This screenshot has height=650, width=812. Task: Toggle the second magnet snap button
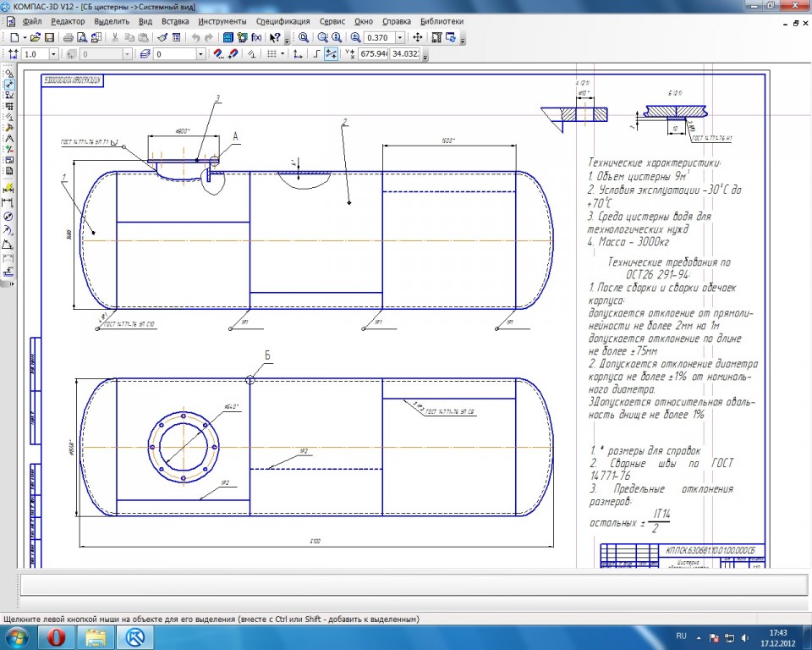[233, 54]
